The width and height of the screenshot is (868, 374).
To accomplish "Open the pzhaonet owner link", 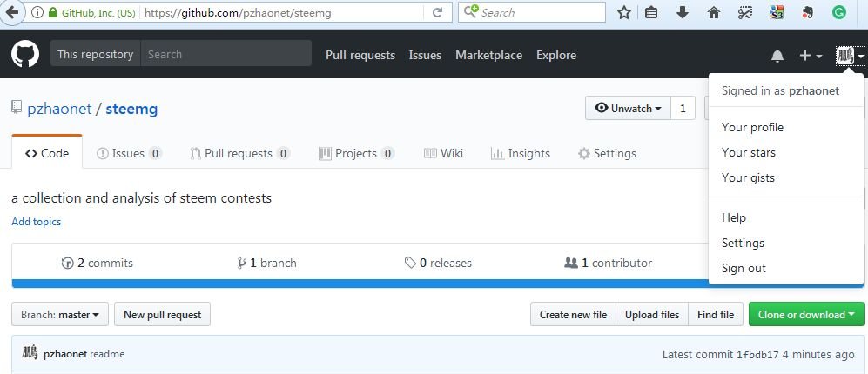I will [x=59, y=109].
